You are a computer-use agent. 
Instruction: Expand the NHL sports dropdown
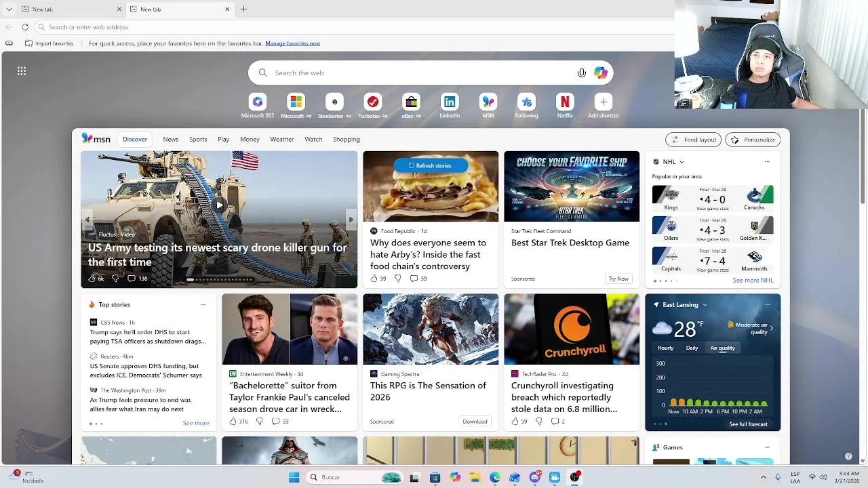click(x=682, y=162)
